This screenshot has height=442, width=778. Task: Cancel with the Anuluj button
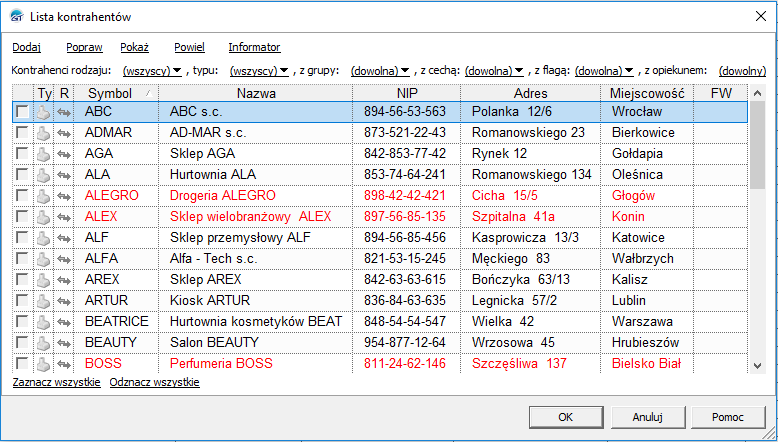(648, 417)
